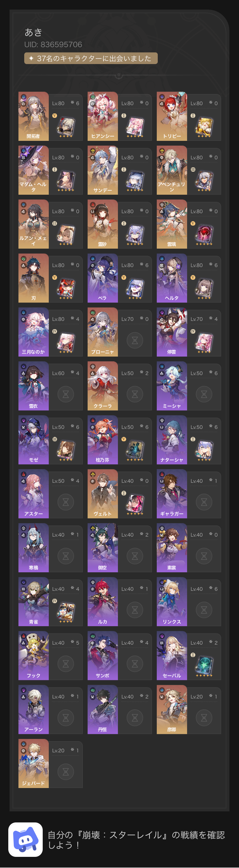Open the 停雲 character portrait

coord(172,332)
